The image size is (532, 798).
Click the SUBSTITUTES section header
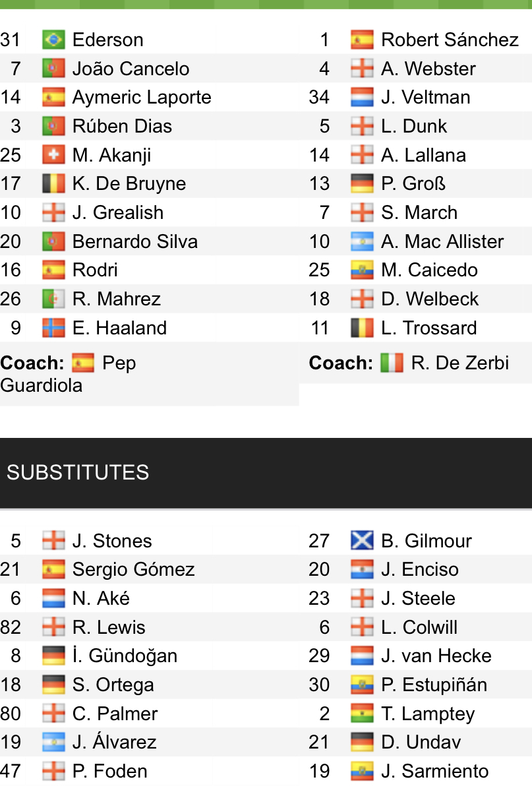pos(78,473)
